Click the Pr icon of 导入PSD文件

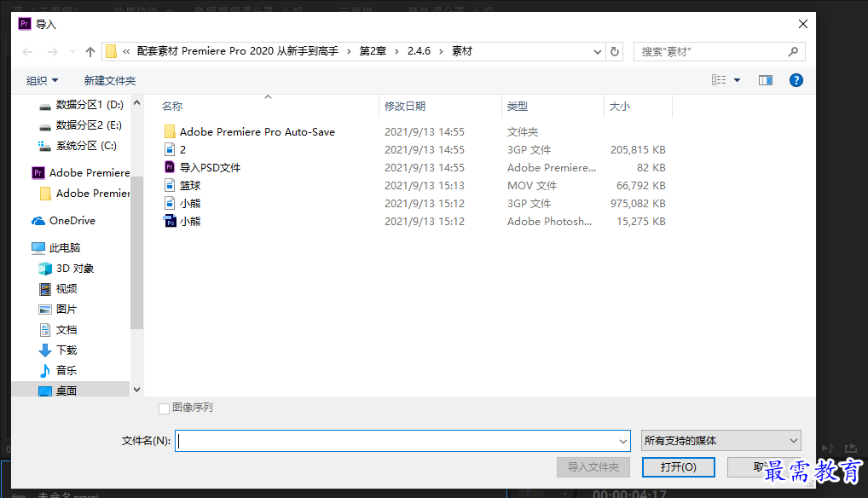pos(170,167)
